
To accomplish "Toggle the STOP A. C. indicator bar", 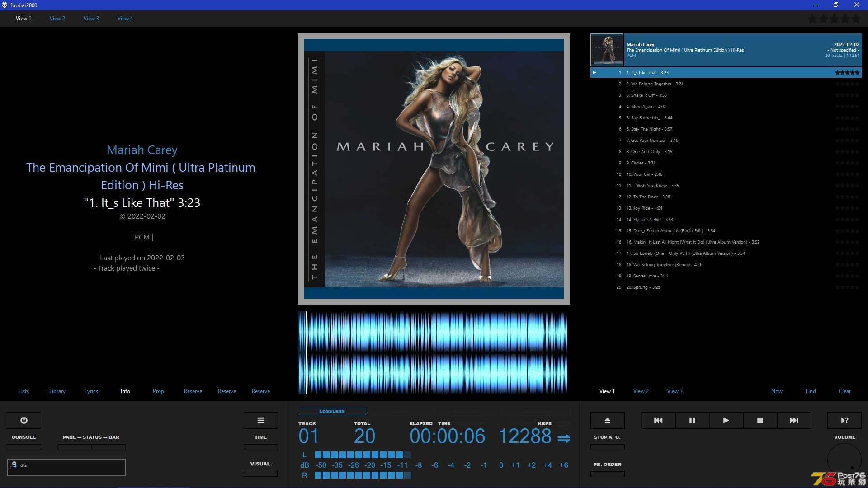I will [608, 447].
